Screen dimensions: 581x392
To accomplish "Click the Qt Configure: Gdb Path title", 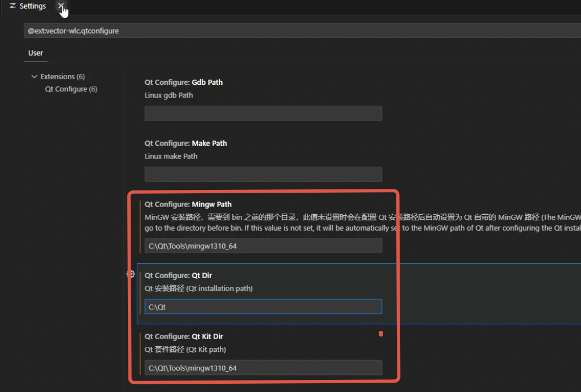I will click(x=184, y=82).
